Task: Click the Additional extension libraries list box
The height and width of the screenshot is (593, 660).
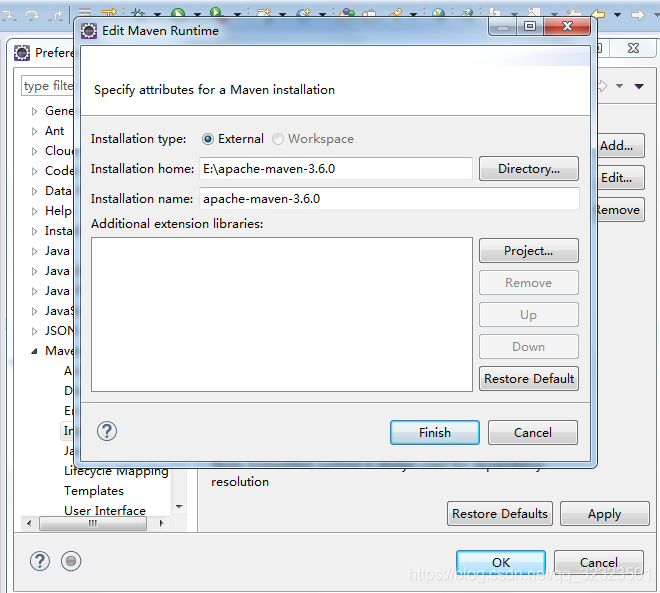Action: 282,314
